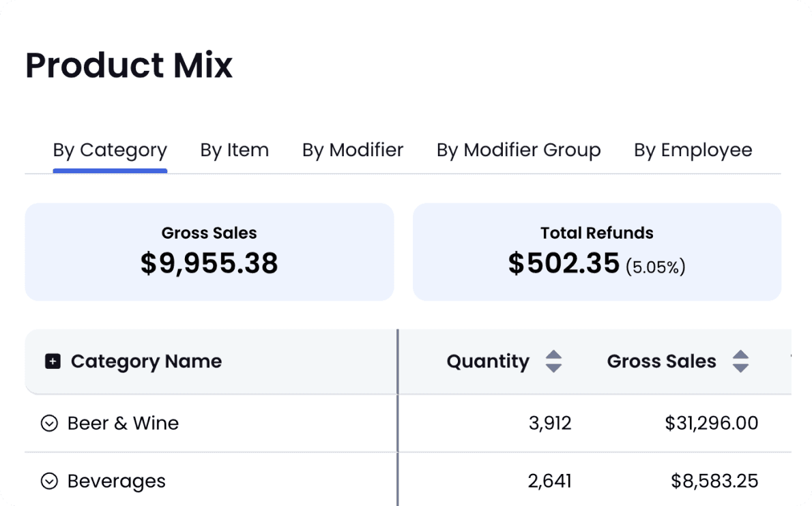The width and height of the screenshot is (812, 506).
Task: Switch to the By Item tab
Action: 235,150
